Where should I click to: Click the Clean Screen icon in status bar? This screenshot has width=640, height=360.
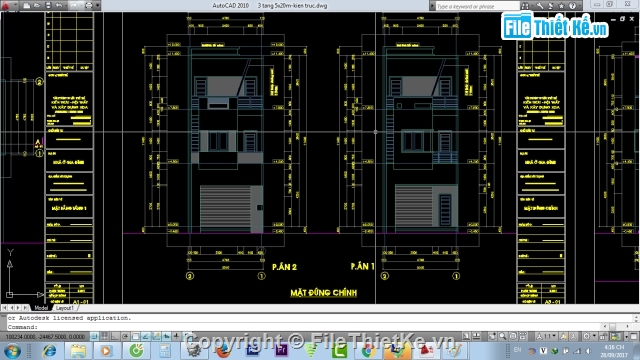click(x=634, y=337)
